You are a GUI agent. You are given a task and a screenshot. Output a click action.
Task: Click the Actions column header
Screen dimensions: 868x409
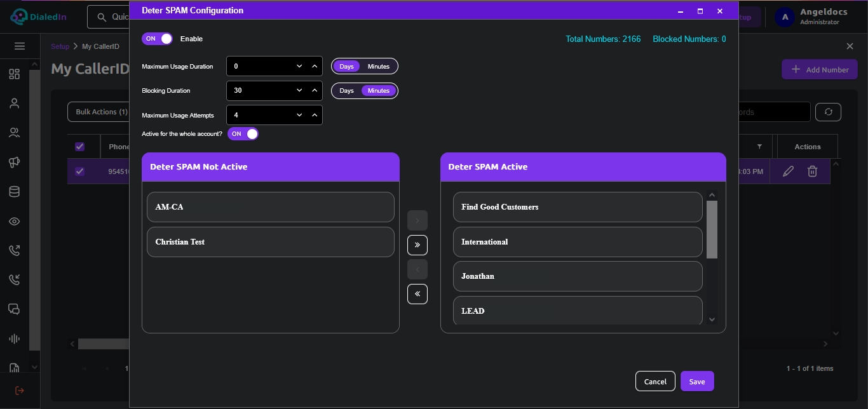(808, 147)
